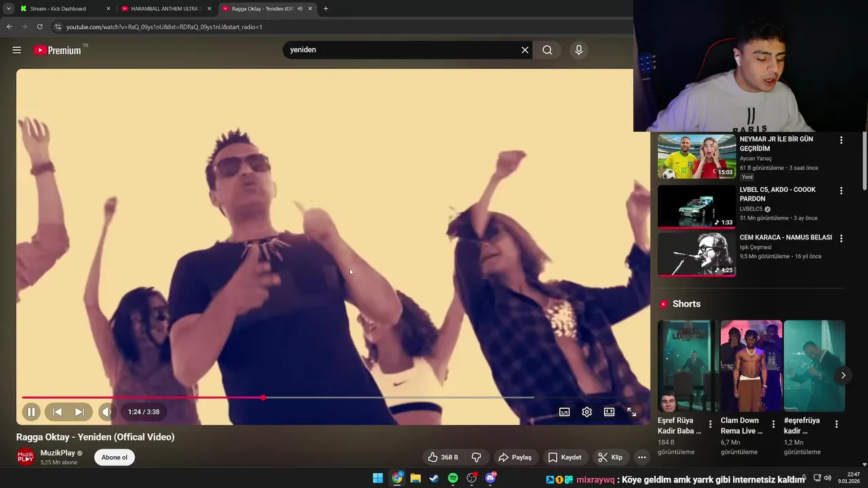Open CEM KARACA - NAMUS BELASI thumbnail
The height and width of the screenshot is (488, 868).
click(696, 254)
